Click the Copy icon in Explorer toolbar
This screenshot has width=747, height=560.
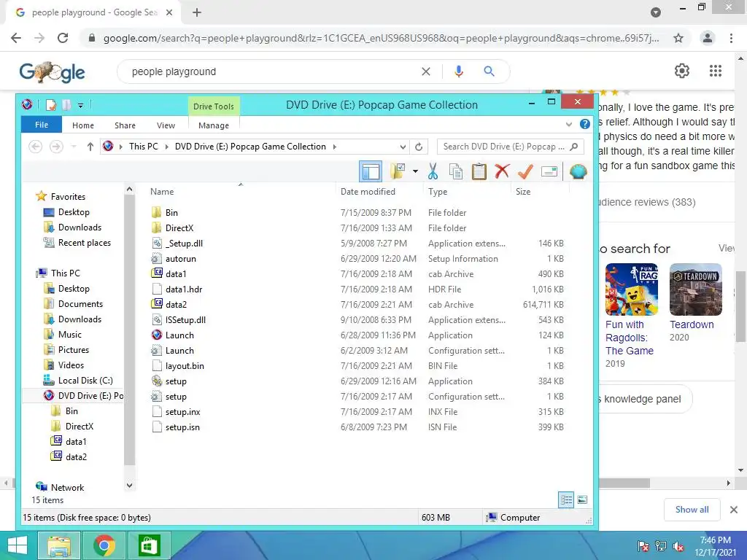456,171
